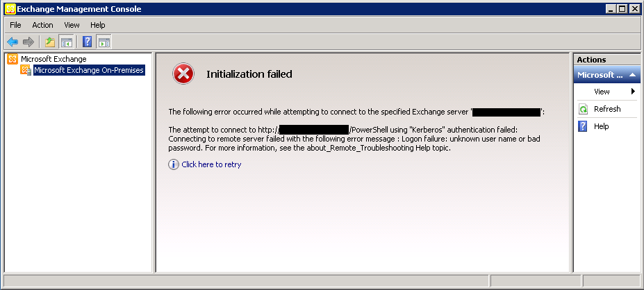Screen dimensions: 644x290
Task: Click the "Click here to retry" link
Action: tap(211, 164)
